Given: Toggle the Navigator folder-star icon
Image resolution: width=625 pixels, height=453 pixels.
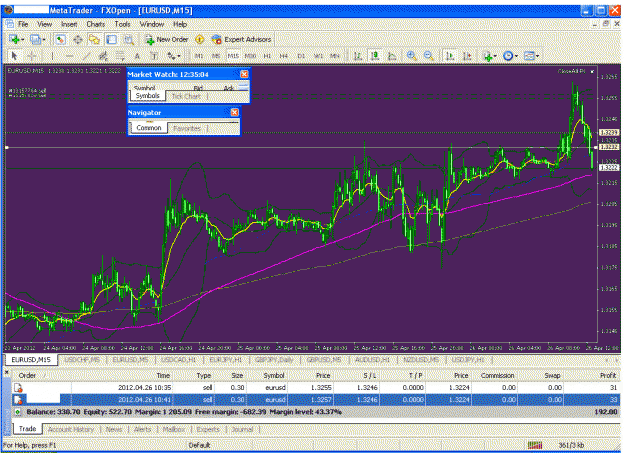Looking at the screenshot, I should pos(94,39).
